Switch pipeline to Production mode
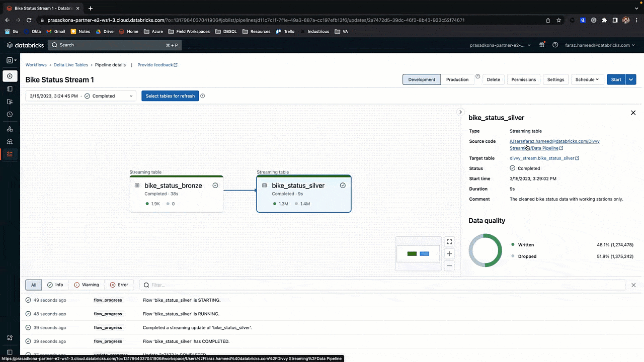Image resolution: width=644 pixels, height=362 pixels. point(457,79)
